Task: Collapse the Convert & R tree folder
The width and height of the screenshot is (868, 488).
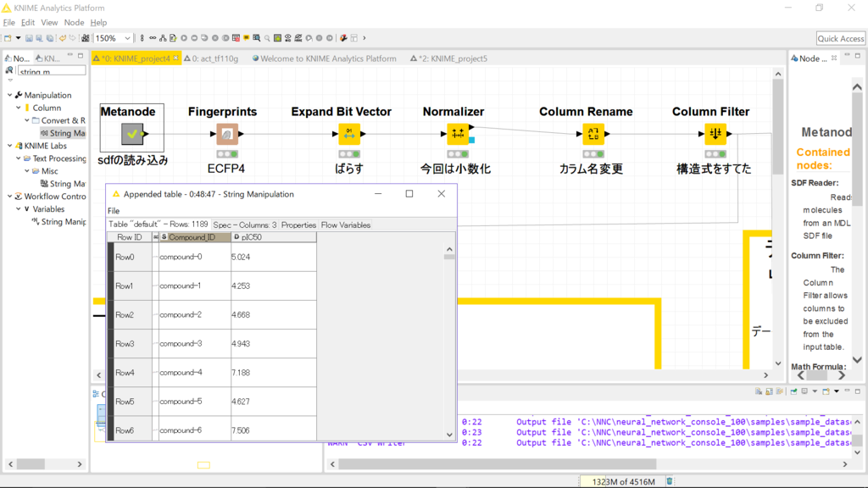Action: point(26,120)
